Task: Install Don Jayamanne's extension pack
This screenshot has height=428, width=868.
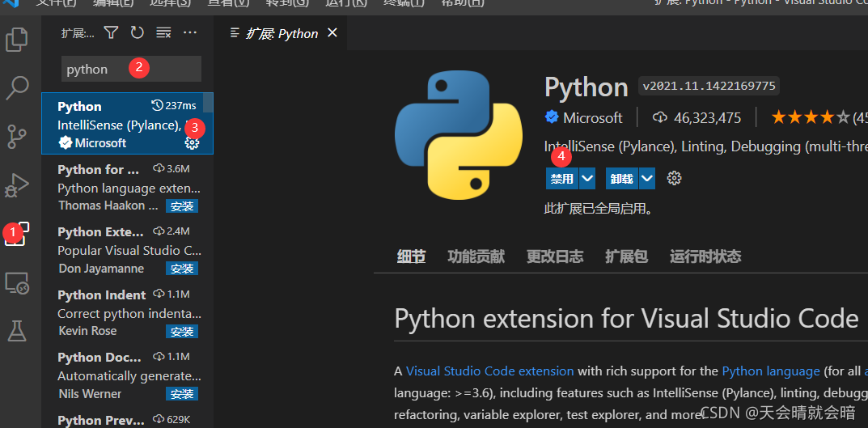Action: (181, 269)
